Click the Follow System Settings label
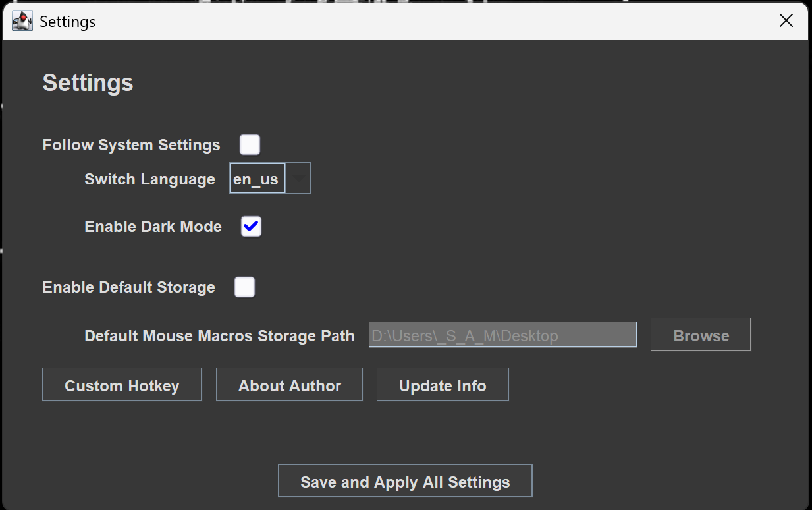Screen dimensions: 812x510 [x=130, y=144]
